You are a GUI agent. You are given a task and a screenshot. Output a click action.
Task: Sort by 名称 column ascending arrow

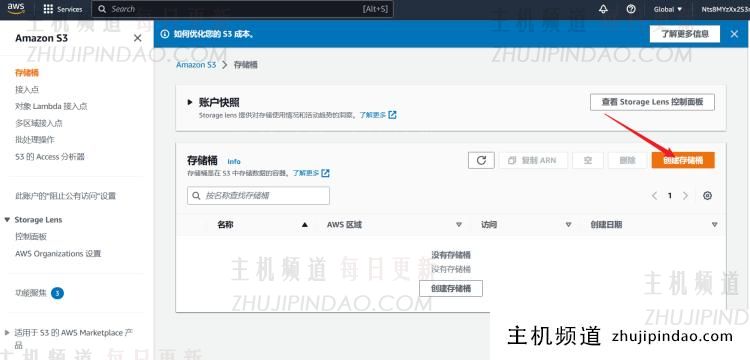[x=305, y=225]
